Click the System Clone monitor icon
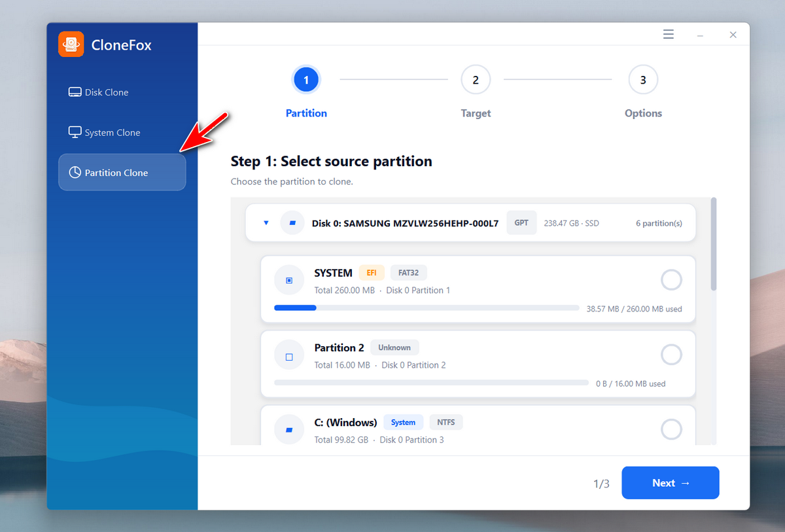Image resolution: width=785 pixels, height=532 pixels. click(75, 132)
